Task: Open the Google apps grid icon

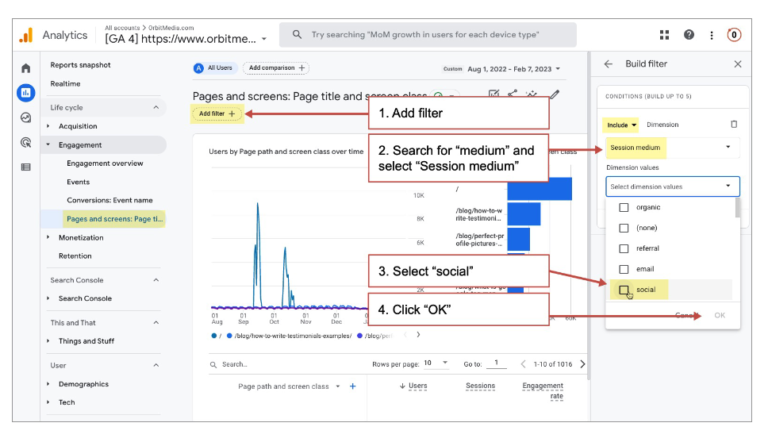Action: tap(664, 35)
